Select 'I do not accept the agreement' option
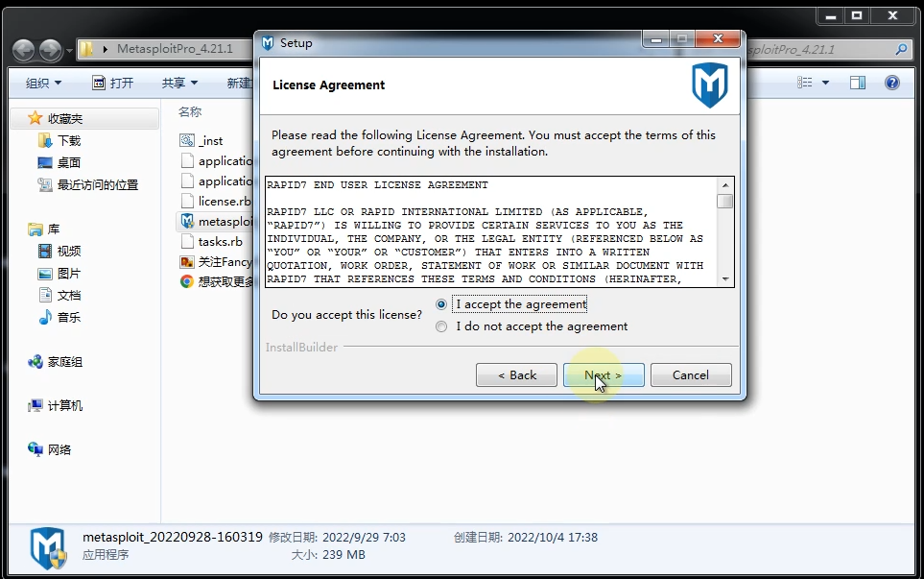 [441, 326]
